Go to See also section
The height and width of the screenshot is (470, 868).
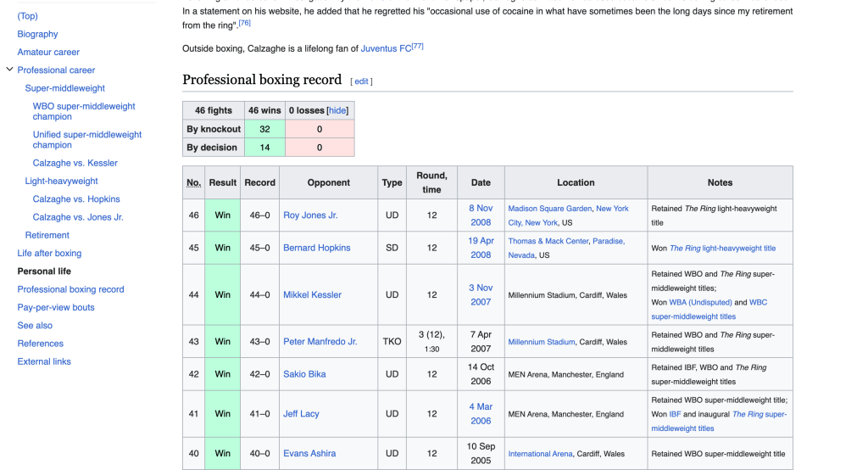coord(34,325)
